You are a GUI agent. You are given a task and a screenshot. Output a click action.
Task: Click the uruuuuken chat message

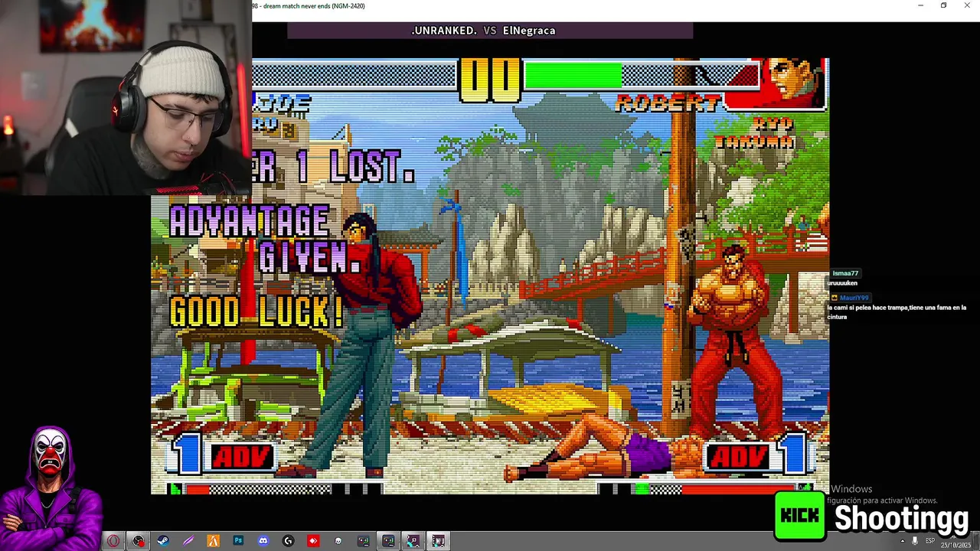tap(842, 283)
